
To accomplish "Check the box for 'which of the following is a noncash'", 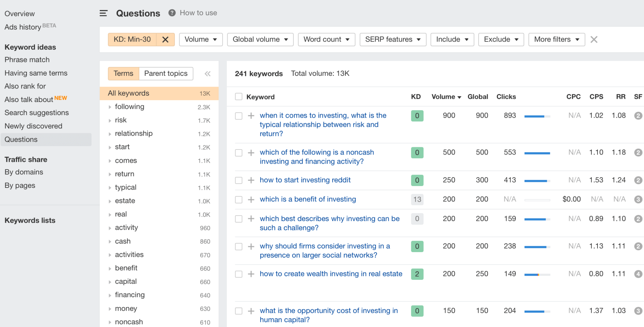I will pyautogui.click(x=239, y=153).
